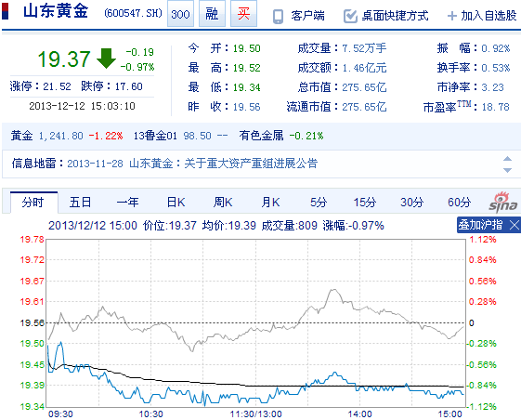This screenshot has height=420, width=521.
Task: Click the timestamp 2013-12-12 15:03:10
Action: (x=82, y=106)
